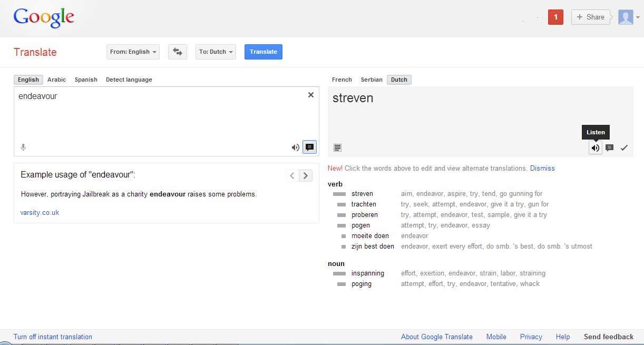Open the 'To: Dutch' language dropdown
This screenshot has height=345, width=644.
click(216, 52)
